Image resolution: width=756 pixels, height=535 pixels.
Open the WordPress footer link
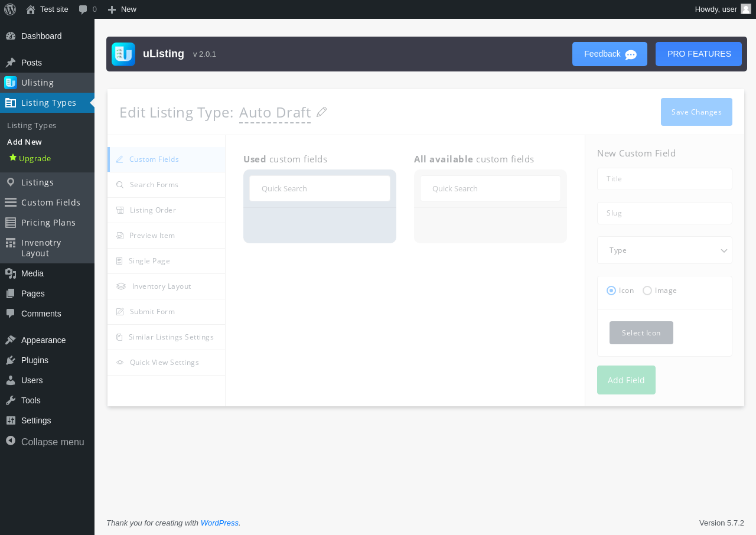(219, 523)
